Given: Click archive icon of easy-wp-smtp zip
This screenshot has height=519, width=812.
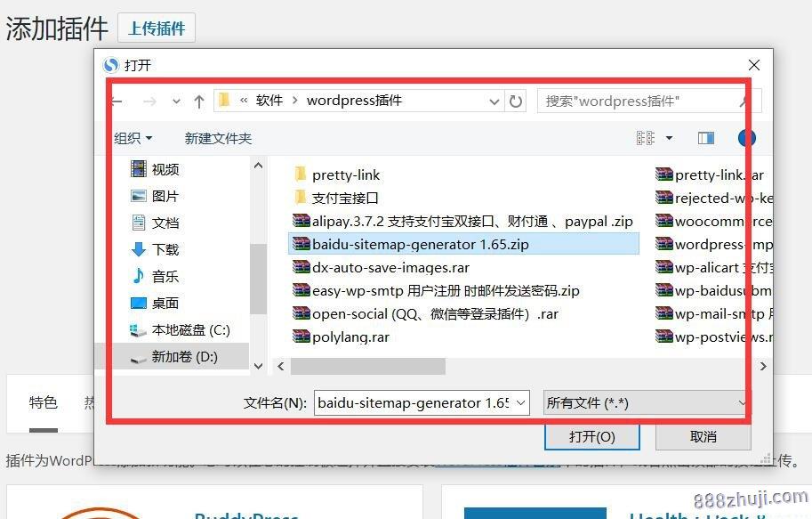Looking at the screenshot, I should click(301, 289).
